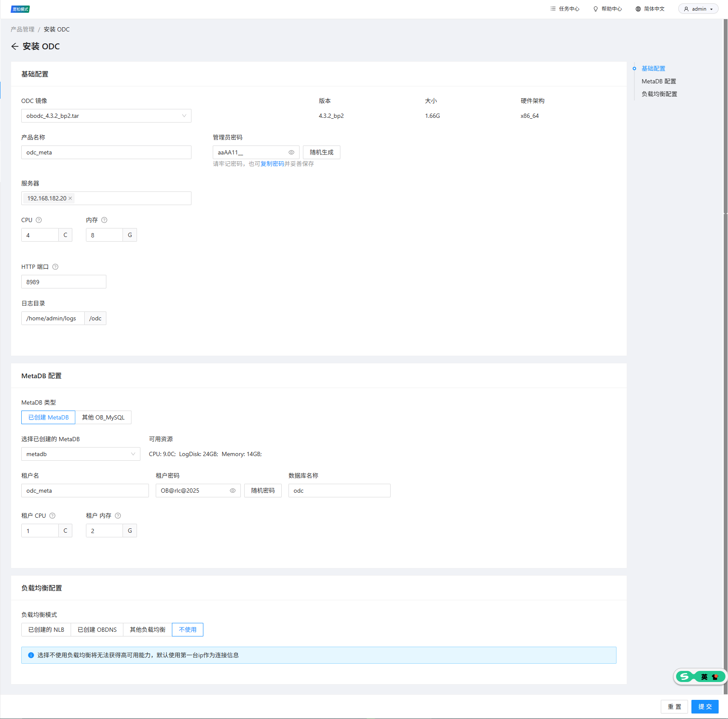Click the 租户 内存 value input 2
Screen dimensions: 728x719
click(105, 531)
